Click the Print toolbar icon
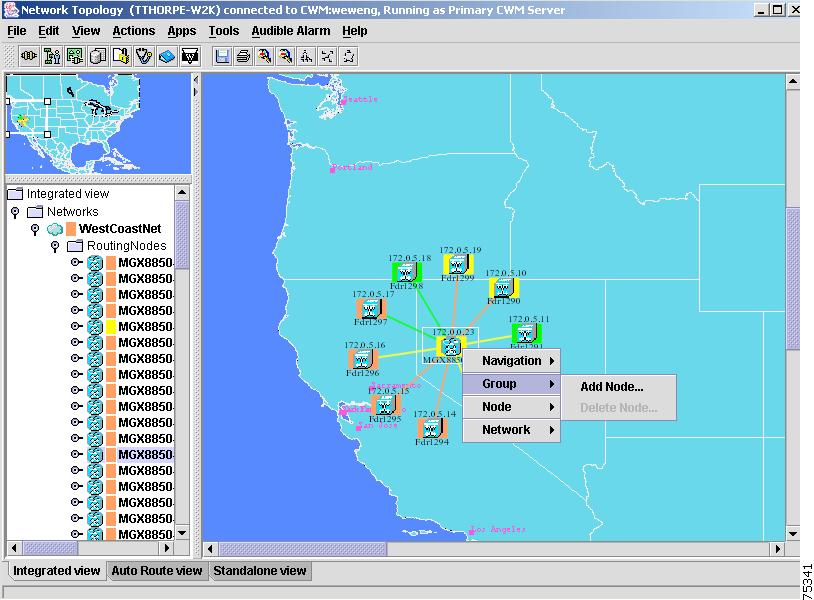 tap(243, 56)
